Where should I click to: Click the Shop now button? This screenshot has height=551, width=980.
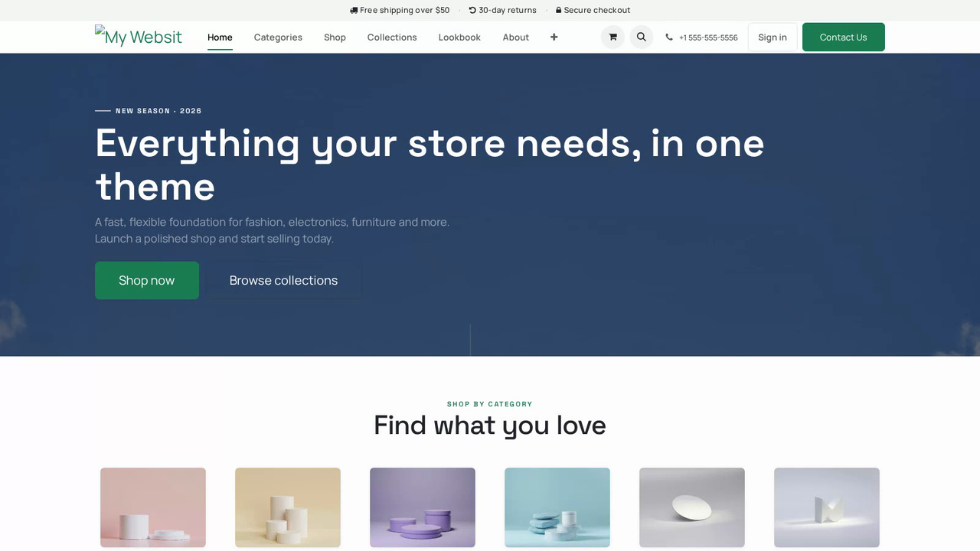[147, 280]
